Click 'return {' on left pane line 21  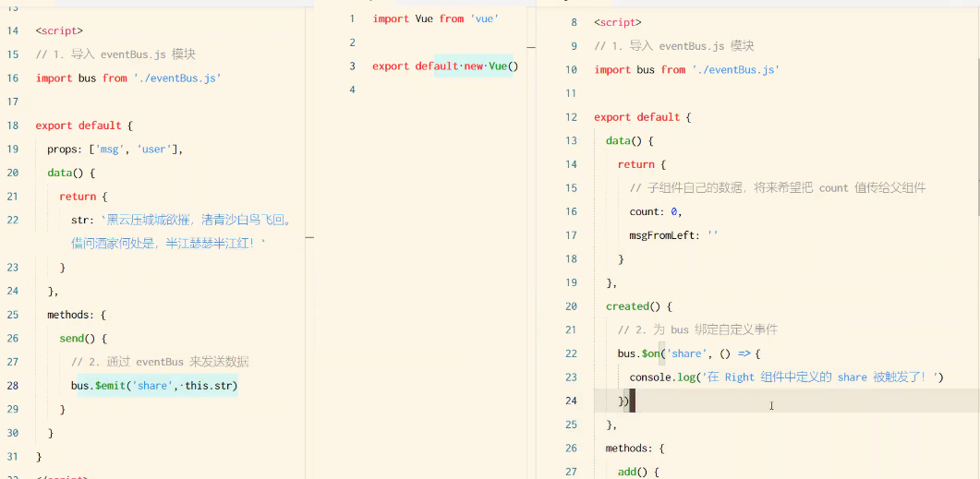point(84,197)
